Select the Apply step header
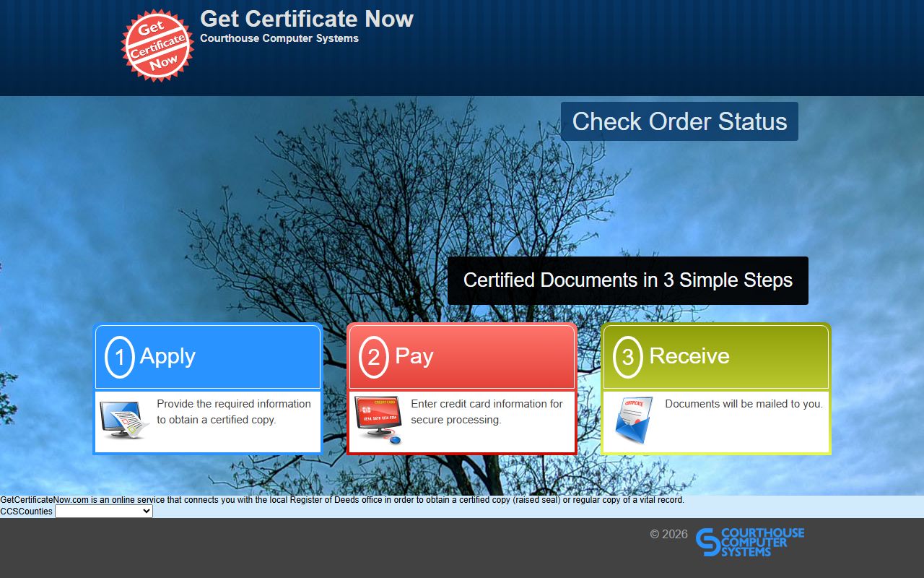The image size is (924, 578). (208, 357)
